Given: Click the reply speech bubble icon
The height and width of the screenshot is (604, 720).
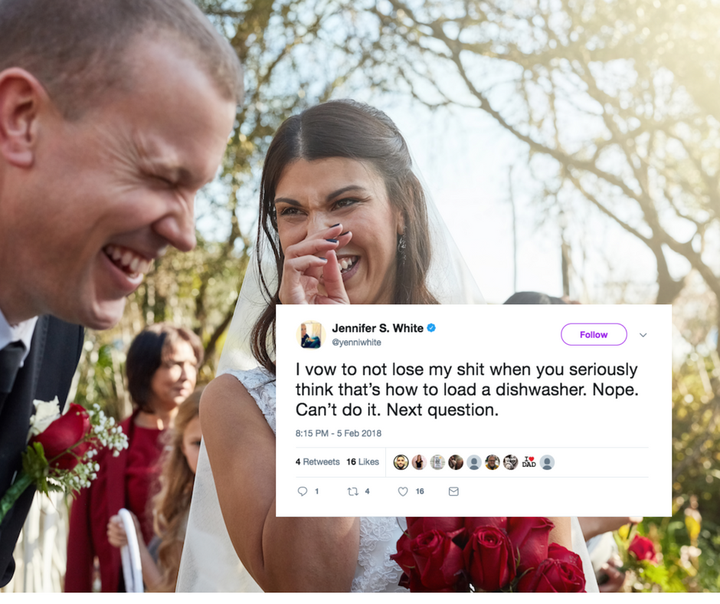Looking at the screenshot, I should 302,491.
